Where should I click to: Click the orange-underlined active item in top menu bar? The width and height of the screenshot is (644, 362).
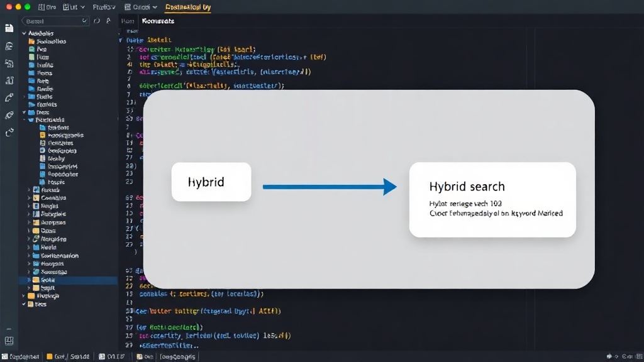(188, 7)
